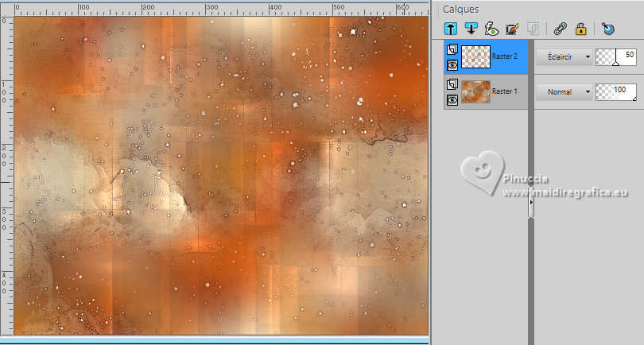Open the Éclaircir blend mode dropdown

(x=564, y=57)
